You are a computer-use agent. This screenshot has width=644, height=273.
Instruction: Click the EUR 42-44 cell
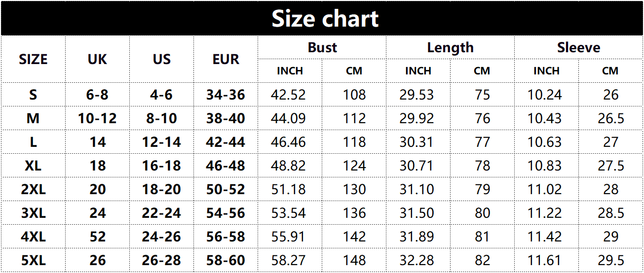[x=226, y=142]
